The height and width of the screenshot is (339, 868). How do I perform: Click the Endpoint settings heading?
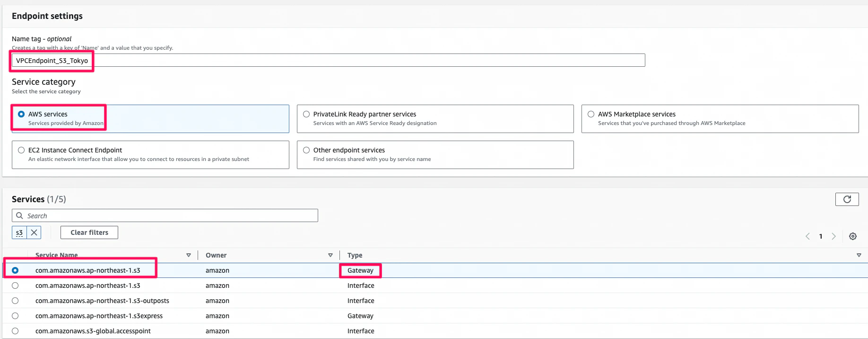tap(47, 16)
